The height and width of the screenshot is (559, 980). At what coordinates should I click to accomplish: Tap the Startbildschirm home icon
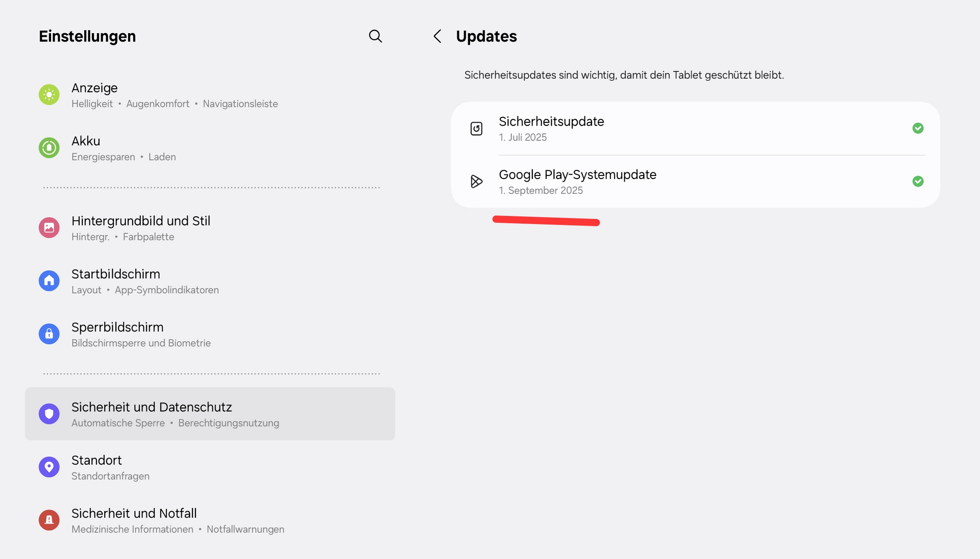[49, 281]
